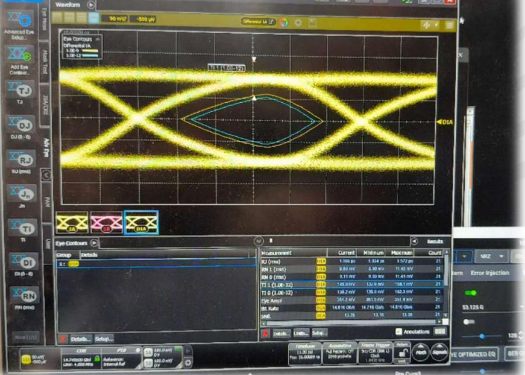Screen dimensions: 525x375
Task: Collapse the left sidebar arrow
Action: (46, 175)
